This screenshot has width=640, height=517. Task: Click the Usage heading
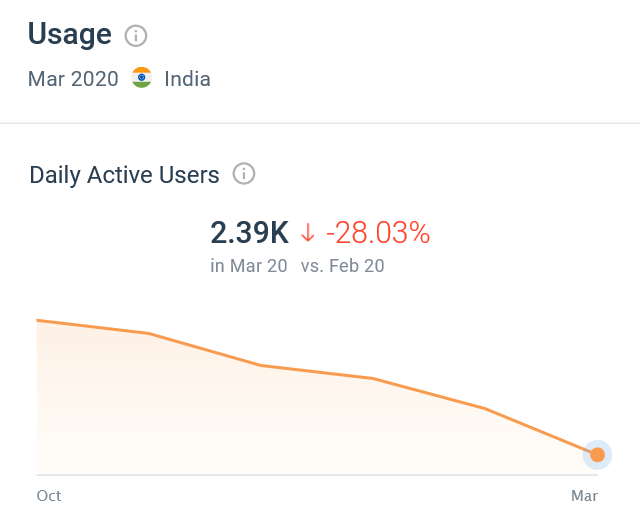point(69,35)
